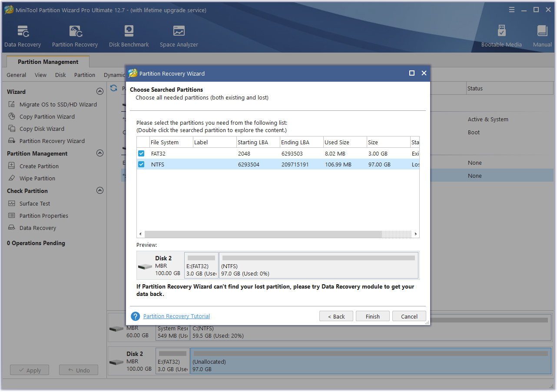The height and width of the screenshot is (392, 557).
Task: Click Disk 2 drive icon in main disk map
Action: coord(116,362)
